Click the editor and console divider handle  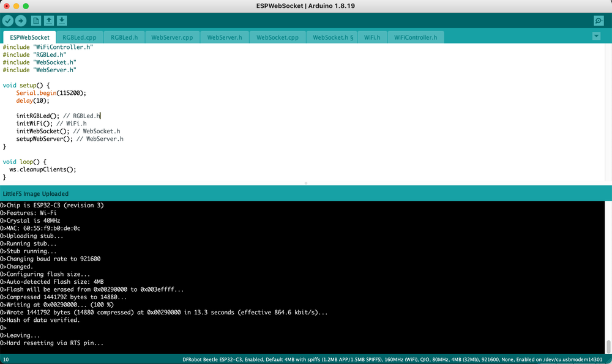click(306, 183)
